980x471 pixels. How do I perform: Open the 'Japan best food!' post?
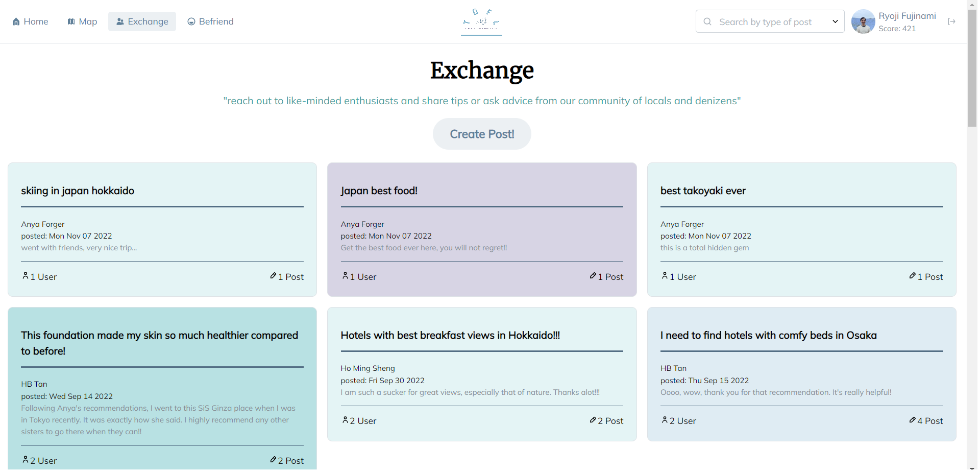(x=379, y=191)
